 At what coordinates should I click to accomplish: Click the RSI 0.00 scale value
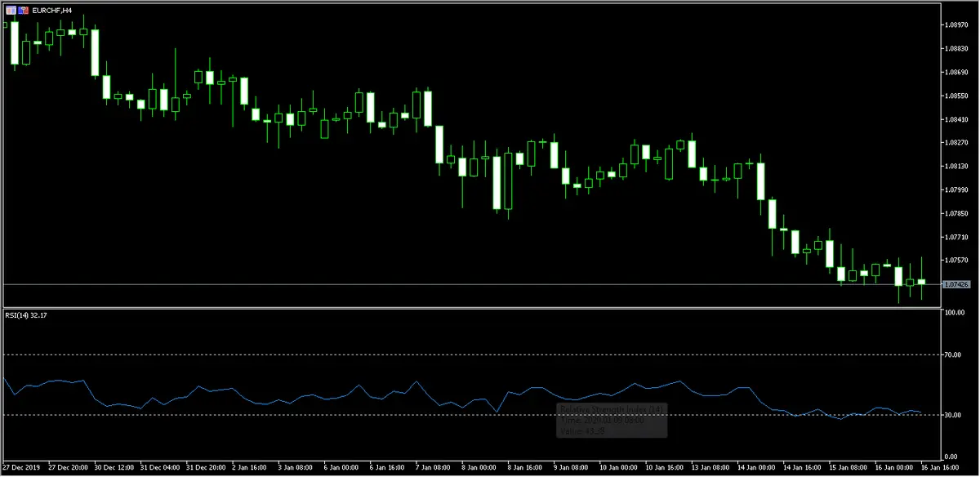952,456
